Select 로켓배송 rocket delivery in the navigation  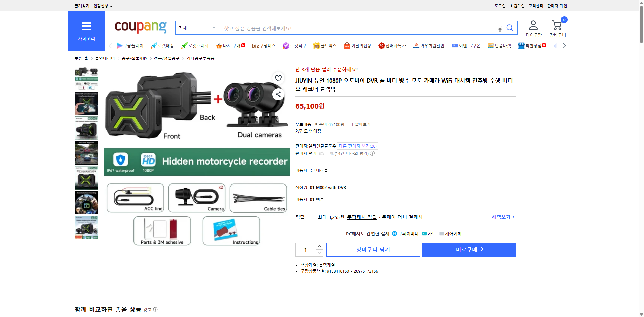coord(162,46)
